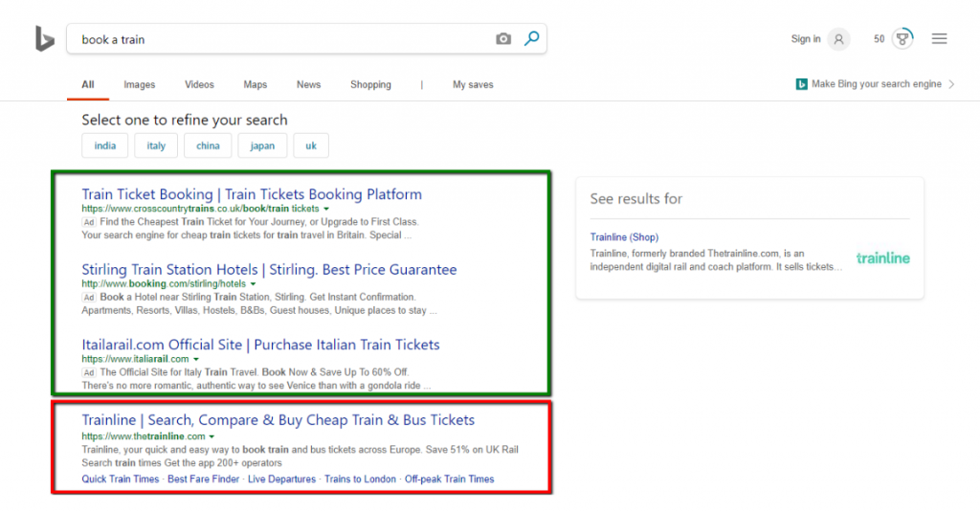Switch to the Images tab
The height and width of the screenshot is (513, 980).
(140, 84)
